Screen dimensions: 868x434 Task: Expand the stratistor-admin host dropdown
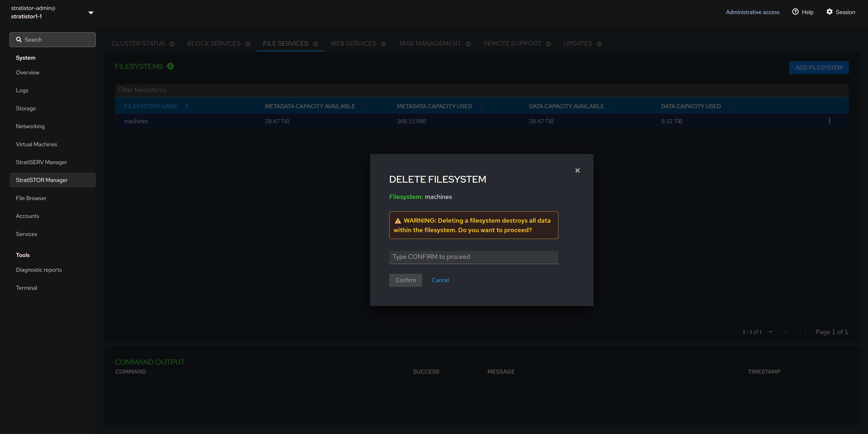coord(91,13)
